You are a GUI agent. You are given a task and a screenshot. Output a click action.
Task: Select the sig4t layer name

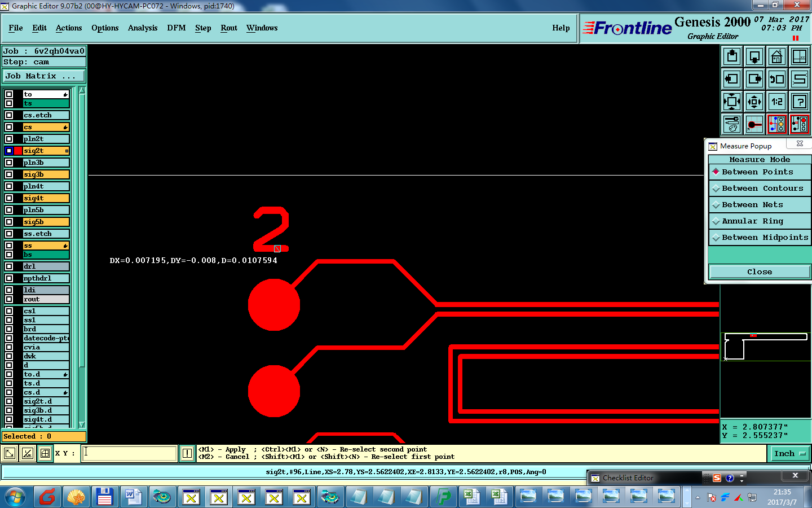point(46,198)
